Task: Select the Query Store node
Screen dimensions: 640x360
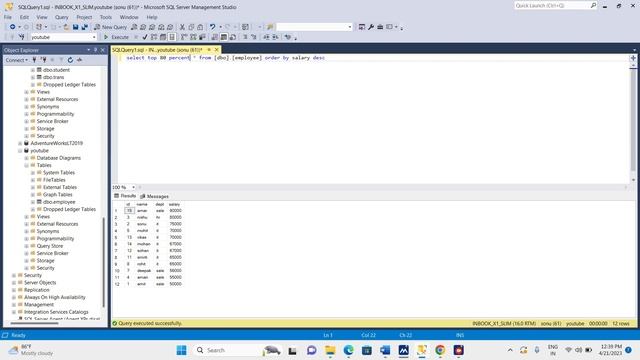Action: [x=50, y=246]
